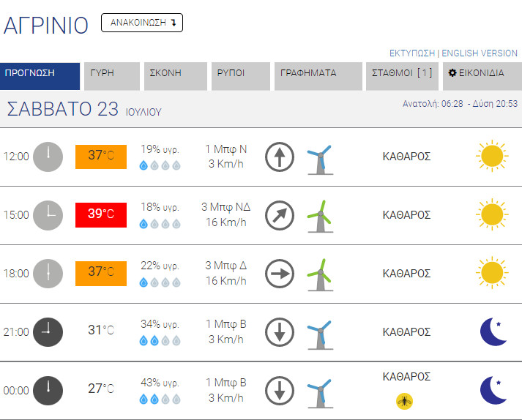Click the sun icon for 12:00
Image resolution: width=522 pixels, height=420 pixels.
point(491,157)
